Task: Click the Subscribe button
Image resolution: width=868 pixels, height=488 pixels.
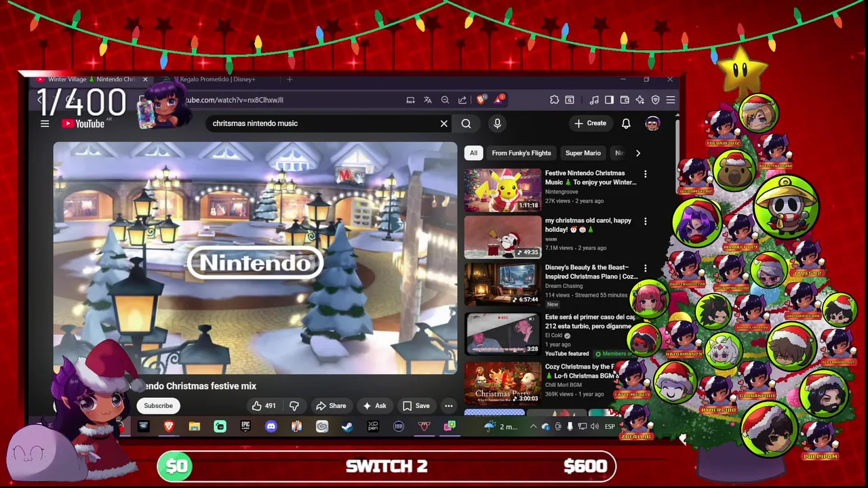Action: [158, 406]
